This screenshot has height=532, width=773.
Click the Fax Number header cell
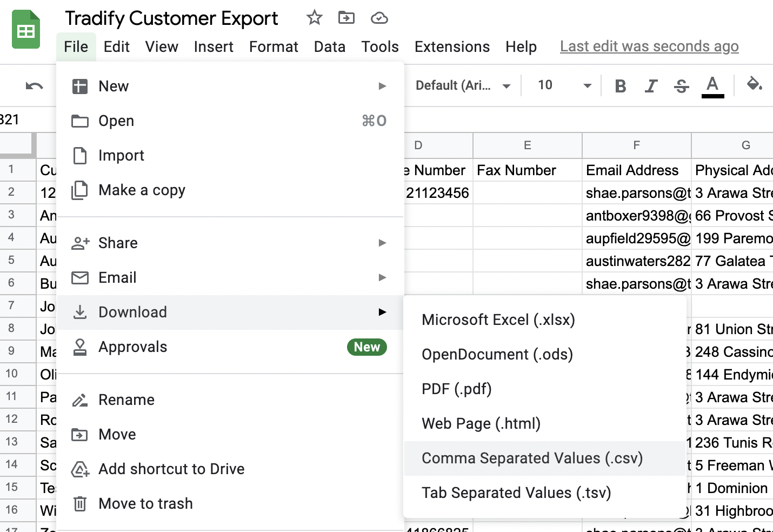click(528, 170)
